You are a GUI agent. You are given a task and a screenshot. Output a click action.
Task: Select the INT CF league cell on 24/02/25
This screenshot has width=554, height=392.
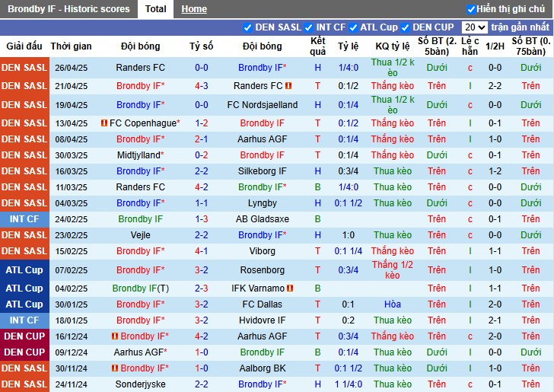pyautogui.click(x=24, y=219)
